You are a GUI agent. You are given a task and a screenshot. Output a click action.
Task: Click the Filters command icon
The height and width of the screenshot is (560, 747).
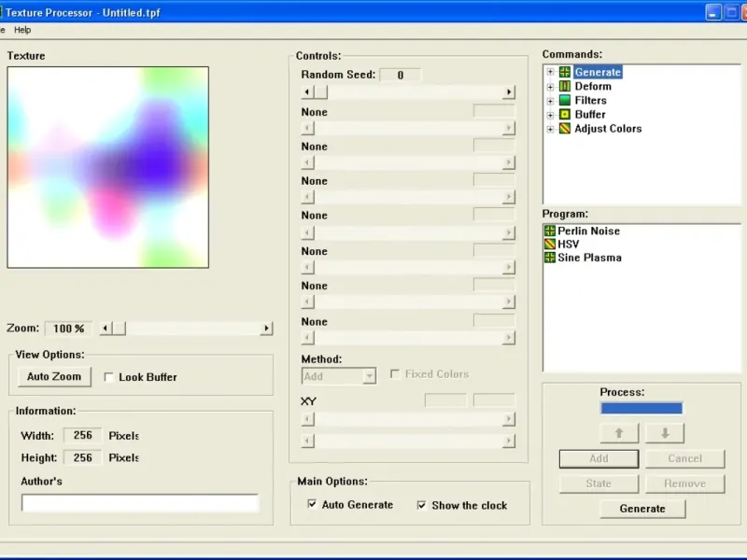565,101
